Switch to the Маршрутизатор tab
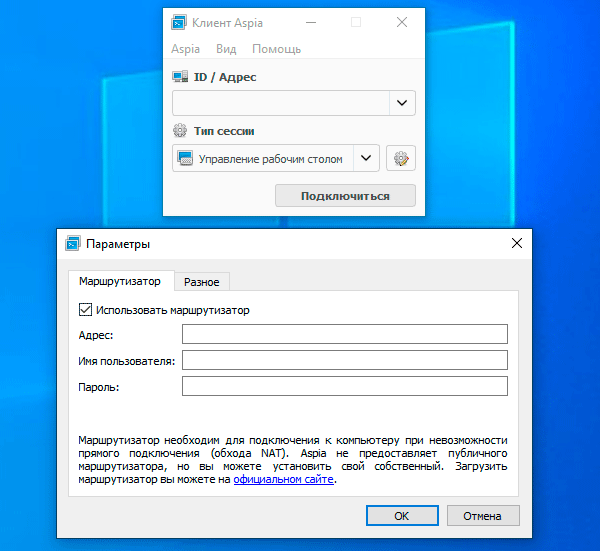600x551 pixels. [121, 281]
